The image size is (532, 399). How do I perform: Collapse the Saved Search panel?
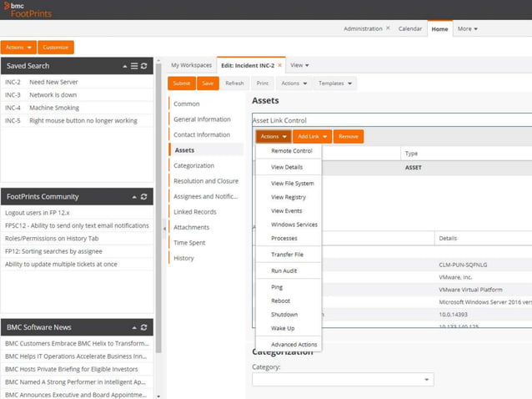[x=125, y=66]
